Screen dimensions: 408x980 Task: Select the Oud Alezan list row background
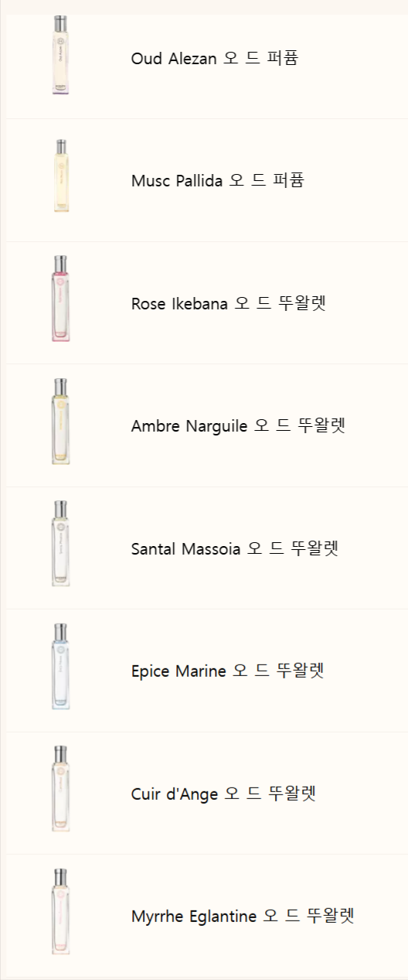pos(354,60)
